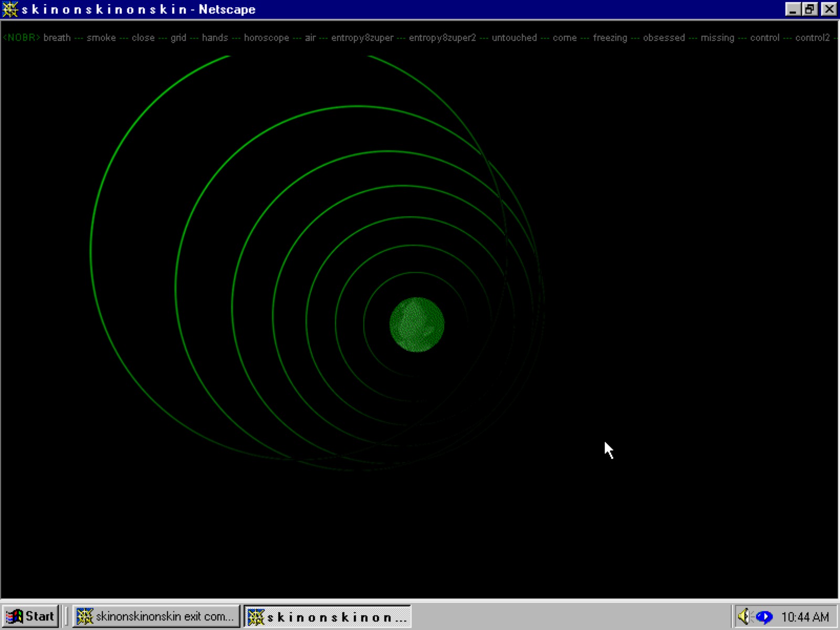Go to the 'grid' link

[x=178, y=38]
